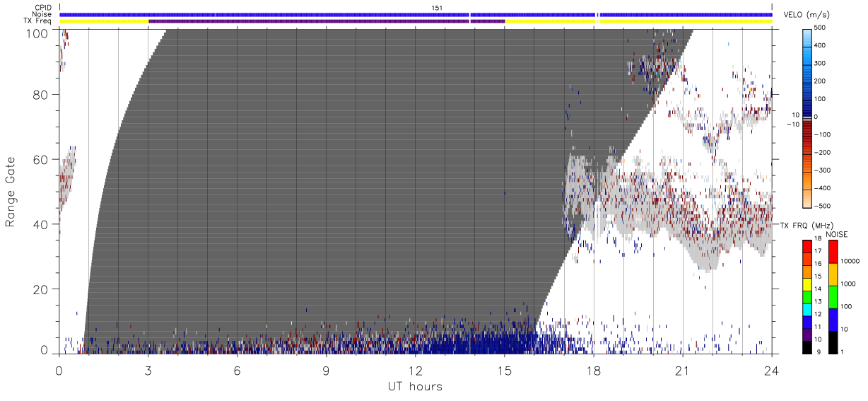Click the CPID label at top left
The height and width of the screenshot is (401, 868).
(44, 7)
